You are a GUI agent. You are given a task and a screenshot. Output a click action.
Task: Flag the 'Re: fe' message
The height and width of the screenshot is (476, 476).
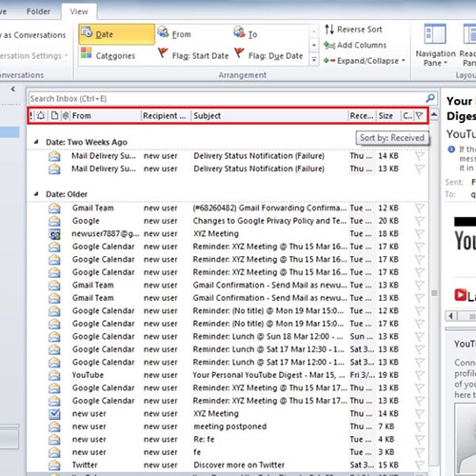[420, 439]
